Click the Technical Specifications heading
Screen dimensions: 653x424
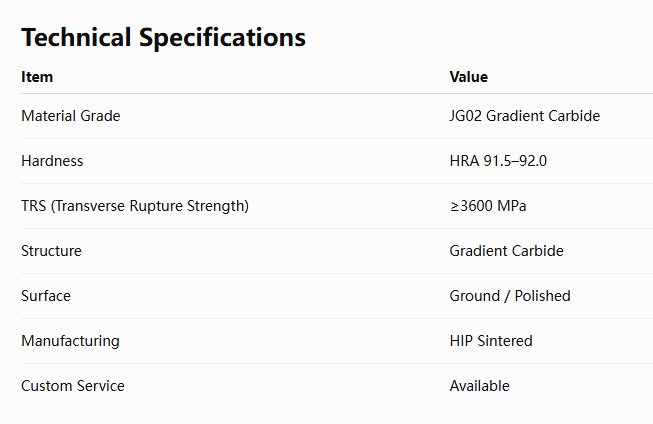pos(163,37)
